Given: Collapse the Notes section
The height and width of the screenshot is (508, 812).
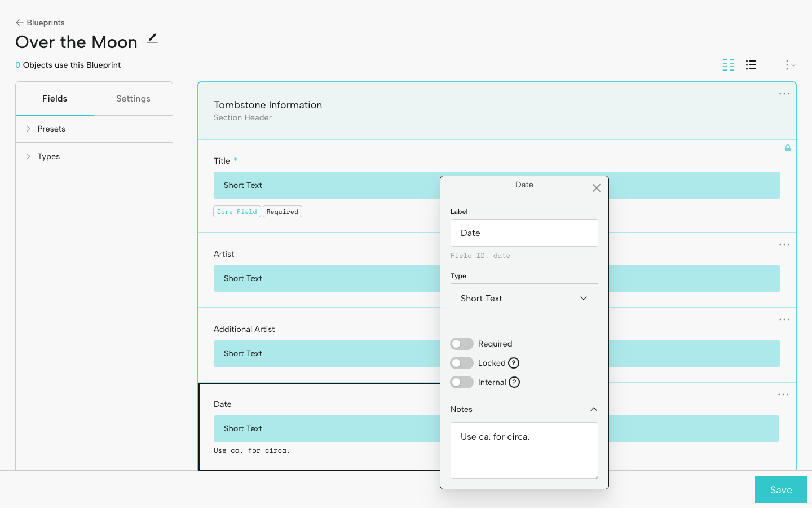Looking at the screenshot, I should click(593, 409).
